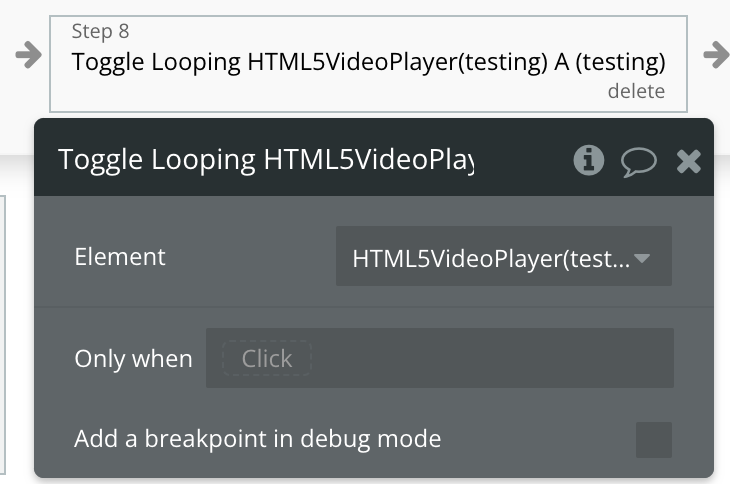This screenshot has width=730, height=484.
Task: Click the gray arrow right of Step 8
Action: point(716,55)
